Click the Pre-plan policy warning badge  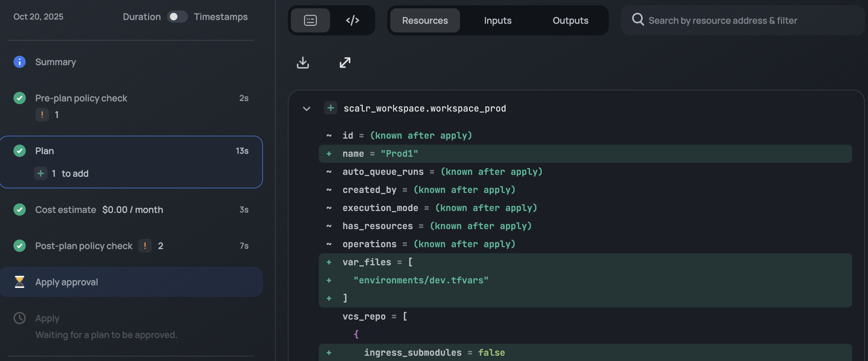click(x=42, y=115)
